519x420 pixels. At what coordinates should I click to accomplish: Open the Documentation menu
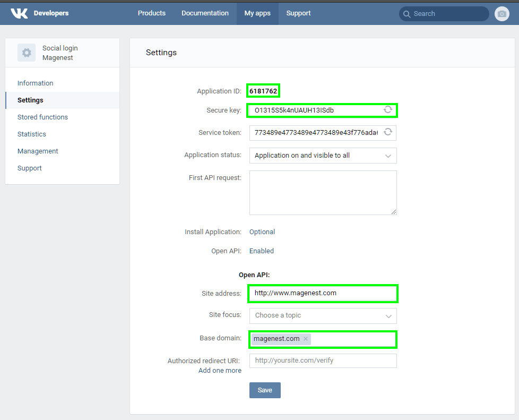pyautogui.click(x=205, y=13)
